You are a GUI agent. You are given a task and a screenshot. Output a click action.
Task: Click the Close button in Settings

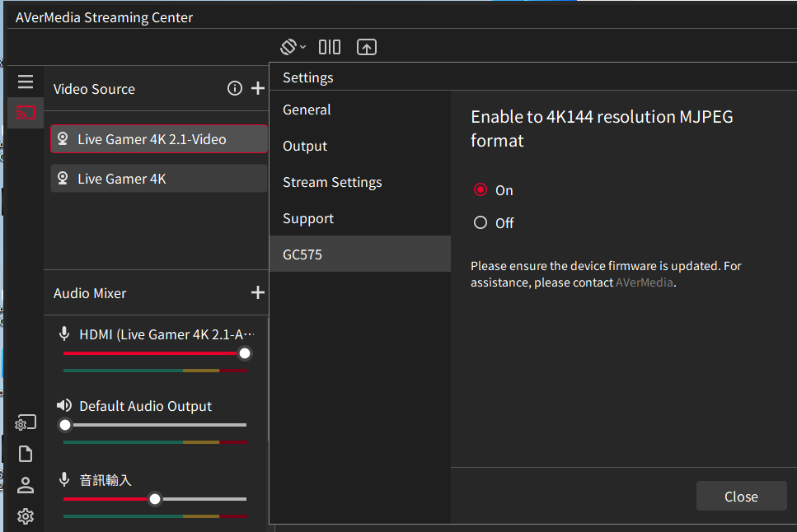coord(741,497)
